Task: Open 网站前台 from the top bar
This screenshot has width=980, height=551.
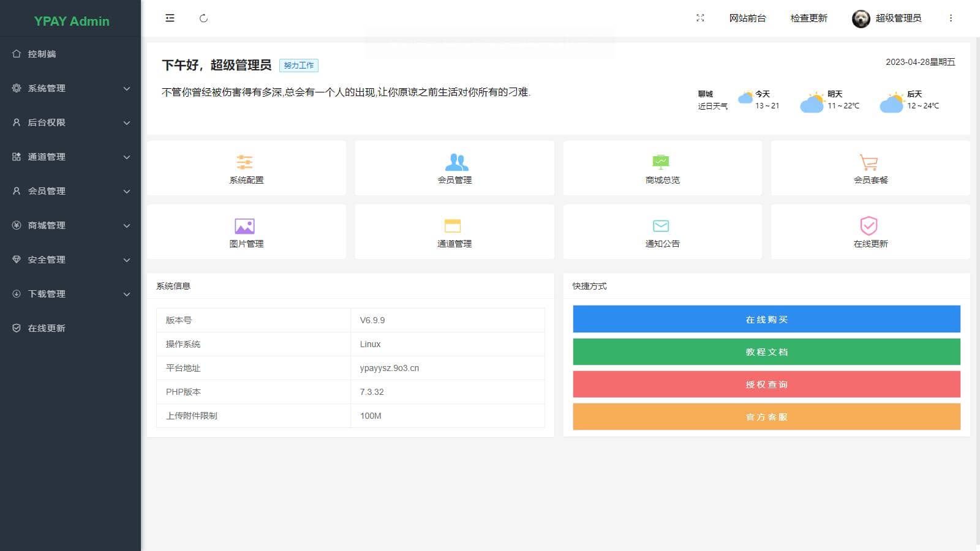Action: 748,18
